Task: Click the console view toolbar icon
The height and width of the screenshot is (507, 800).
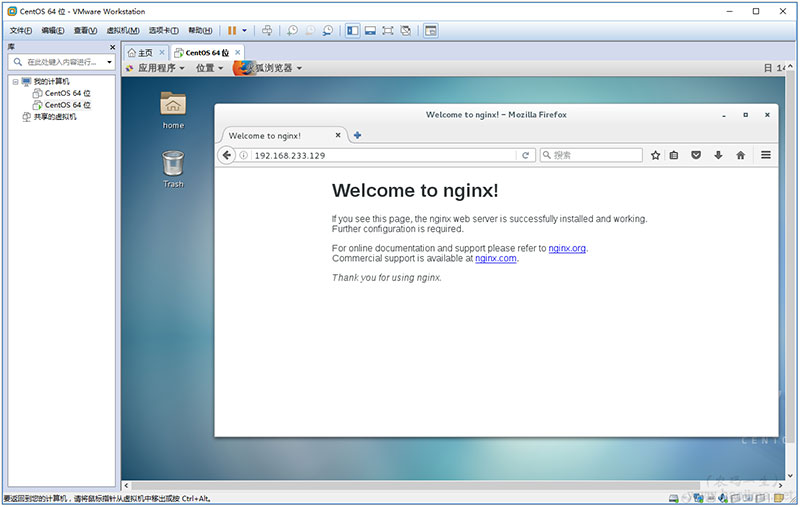Action: [431, 31]
